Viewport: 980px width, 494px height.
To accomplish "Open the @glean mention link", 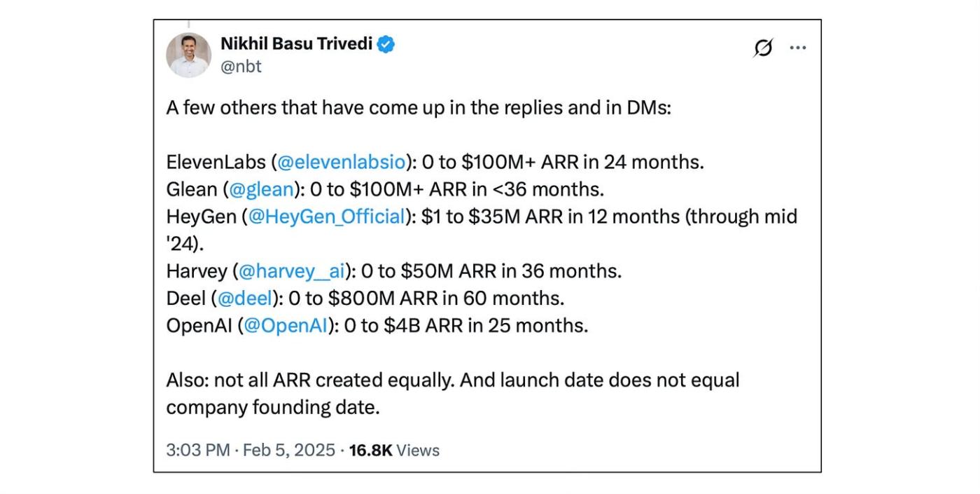I will coord(261,189).
